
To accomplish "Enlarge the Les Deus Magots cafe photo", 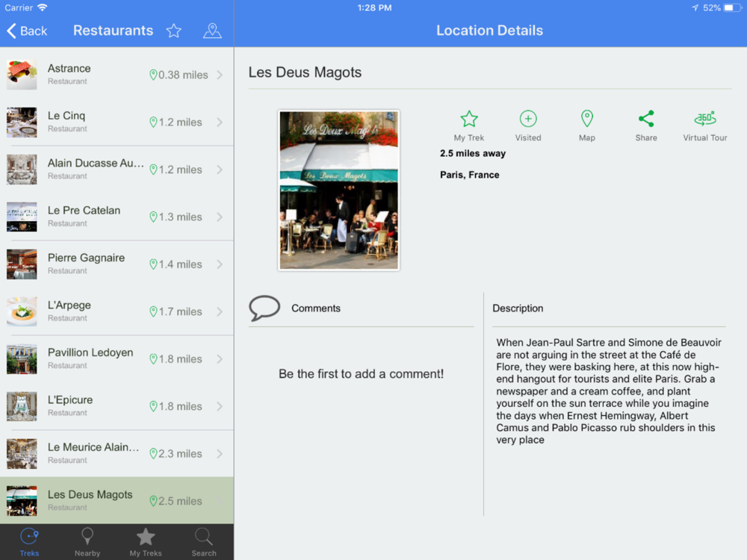I will tap(338, 190).
